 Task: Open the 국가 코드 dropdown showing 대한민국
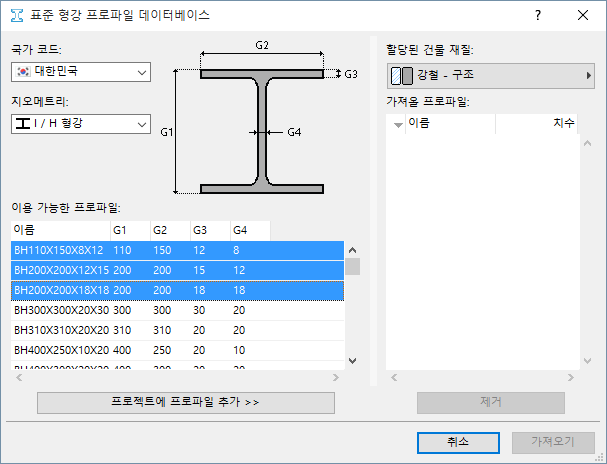point(81,72)
